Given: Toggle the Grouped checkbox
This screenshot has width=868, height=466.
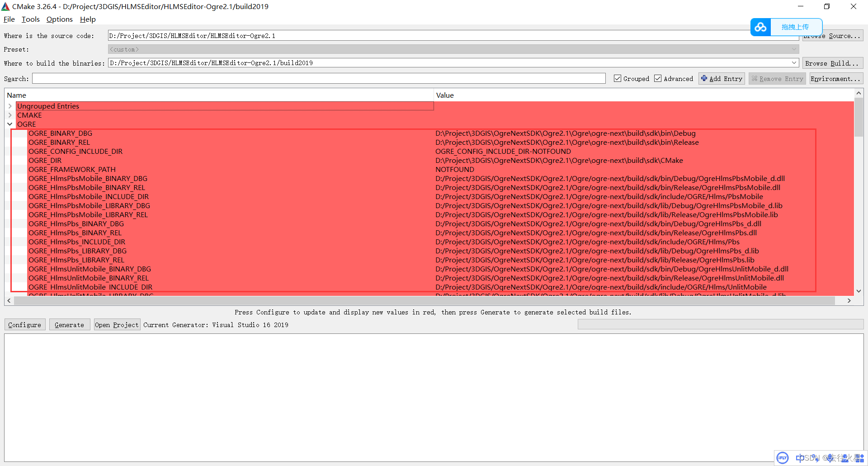Looking at the screenshot, I should pos(618,79).
